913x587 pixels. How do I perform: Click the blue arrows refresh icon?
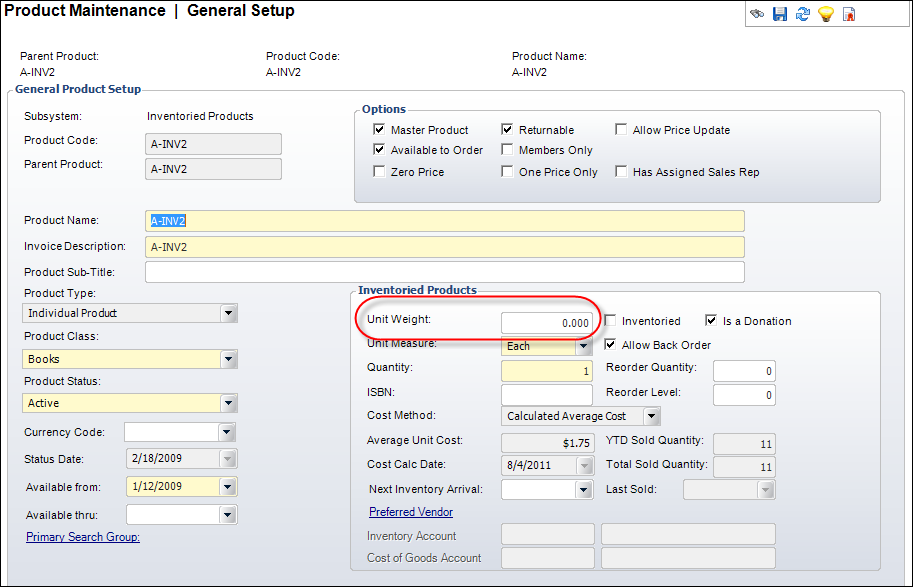(x=802, y=14)
